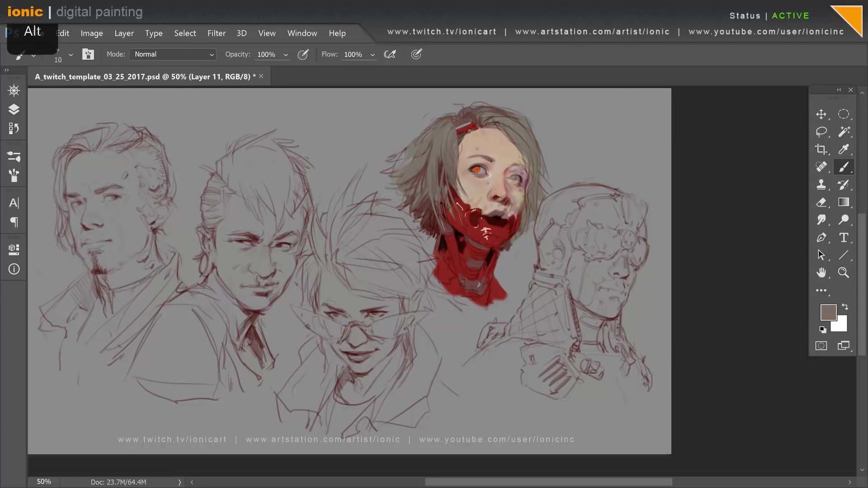Select the Brush tool in Tools panel

[x=844, y=167]
